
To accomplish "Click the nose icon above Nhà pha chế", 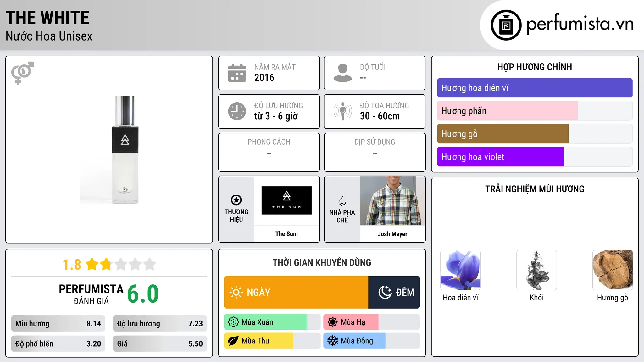I will coord(342,200).
